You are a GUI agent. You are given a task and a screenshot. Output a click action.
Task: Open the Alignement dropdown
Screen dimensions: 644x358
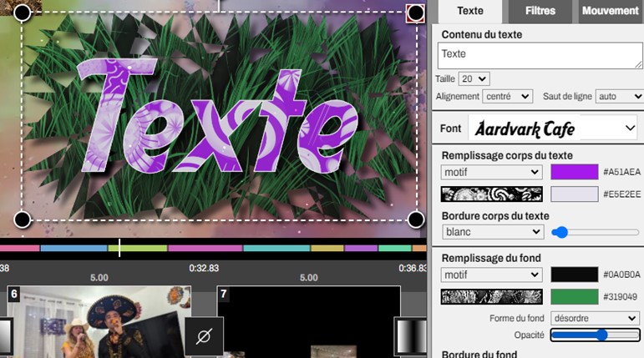tap(507, 97)
